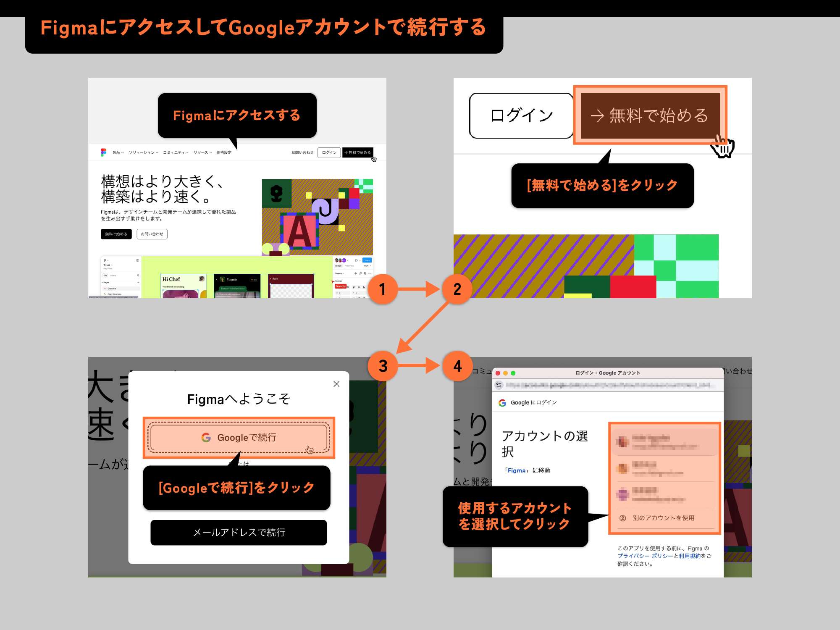Click the green maximize dot of the Google popup
This screenshot has height=630, width=840.
pos(513,373)
